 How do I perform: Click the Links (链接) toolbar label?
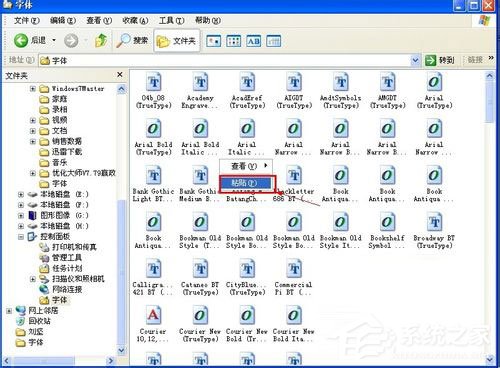475,60
